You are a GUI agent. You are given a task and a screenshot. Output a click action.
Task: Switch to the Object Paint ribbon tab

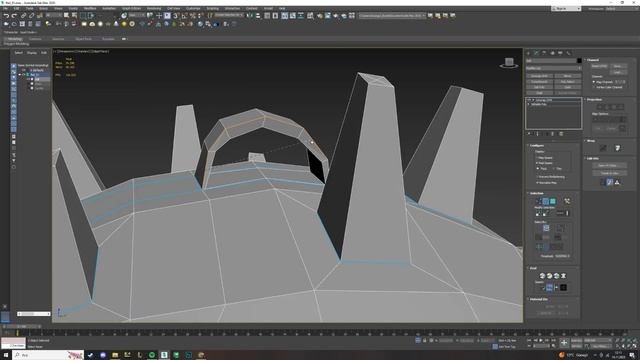[83, 39]
